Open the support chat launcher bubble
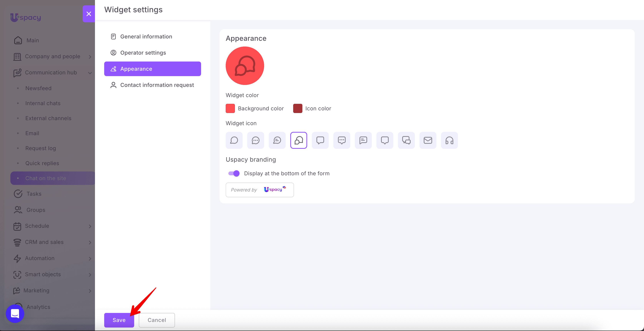 pos(15,314)
